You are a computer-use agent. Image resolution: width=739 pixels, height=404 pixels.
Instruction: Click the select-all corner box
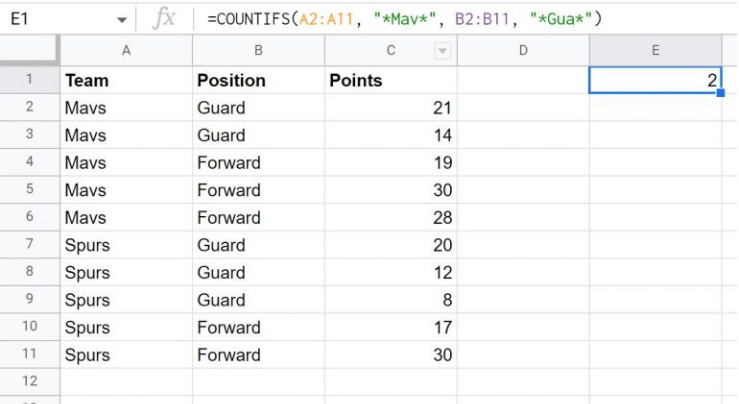tap(29, 51)
